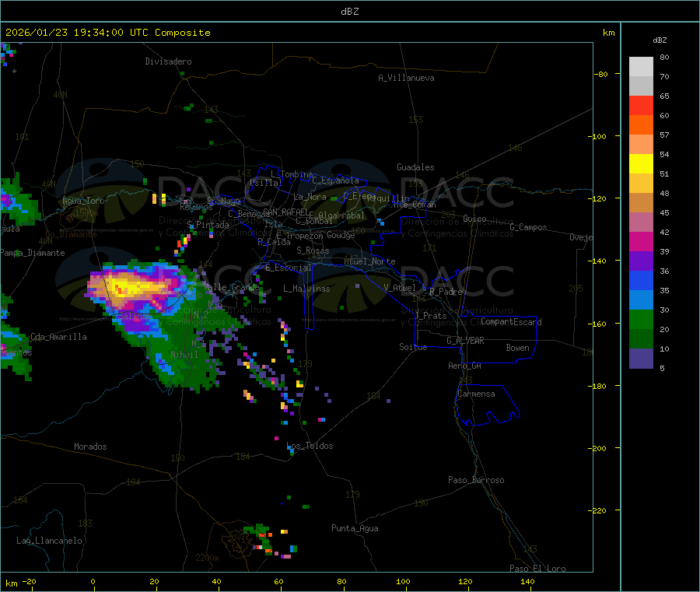Click the yellow-core storm cell near Salinas

(128, 288)
